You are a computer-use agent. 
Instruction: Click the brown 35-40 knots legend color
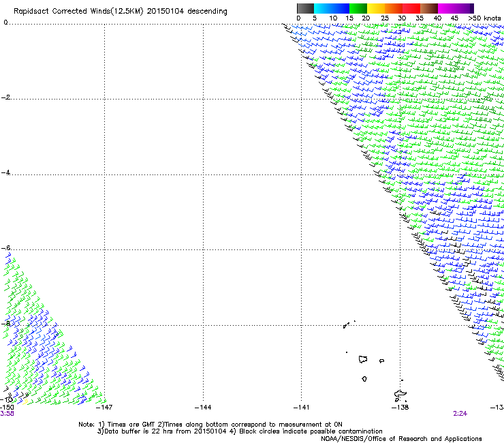(429, 8)
